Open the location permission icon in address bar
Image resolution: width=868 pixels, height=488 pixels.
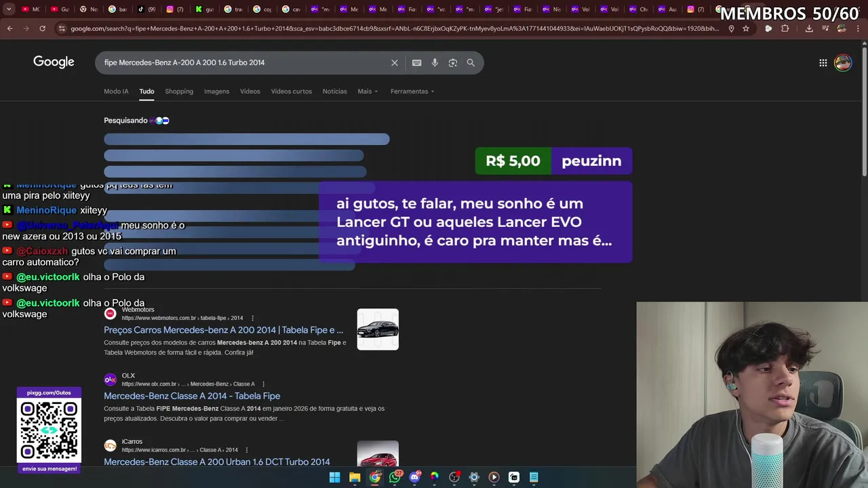(x=731, y=28)
